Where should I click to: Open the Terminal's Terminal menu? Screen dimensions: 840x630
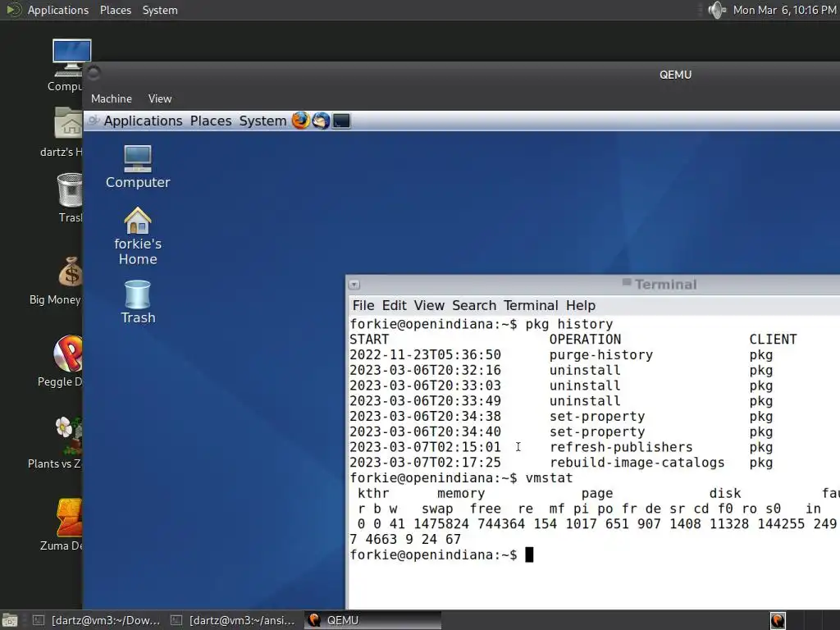click(531, 305)
